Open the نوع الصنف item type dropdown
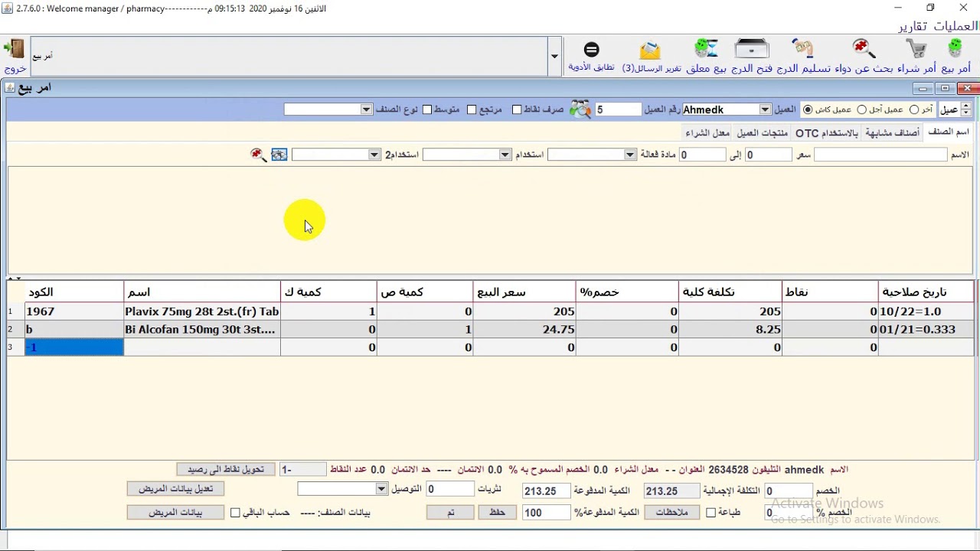Image resolution: width=980 pixels, height=551 pixels. point(366,109)
